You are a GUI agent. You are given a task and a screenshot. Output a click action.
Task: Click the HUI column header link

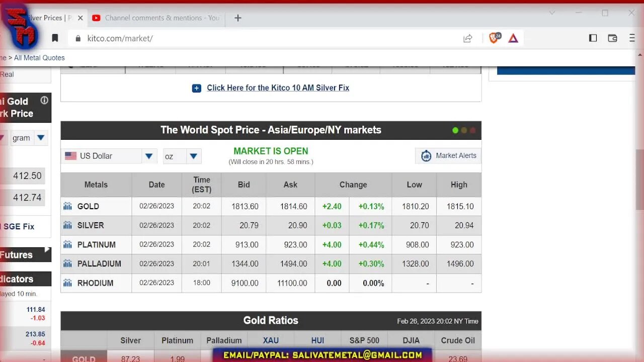(x=317, y=340)
